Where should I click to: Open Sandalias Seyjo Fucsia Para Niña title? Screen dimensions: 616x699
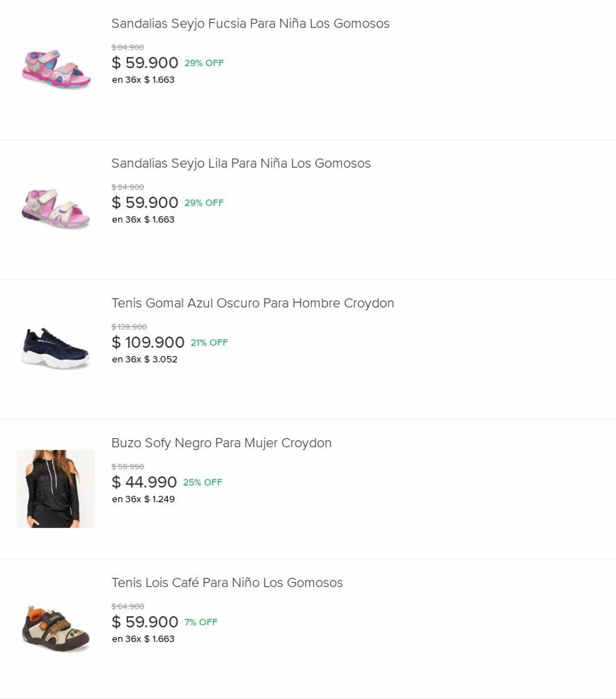[250, 24]
